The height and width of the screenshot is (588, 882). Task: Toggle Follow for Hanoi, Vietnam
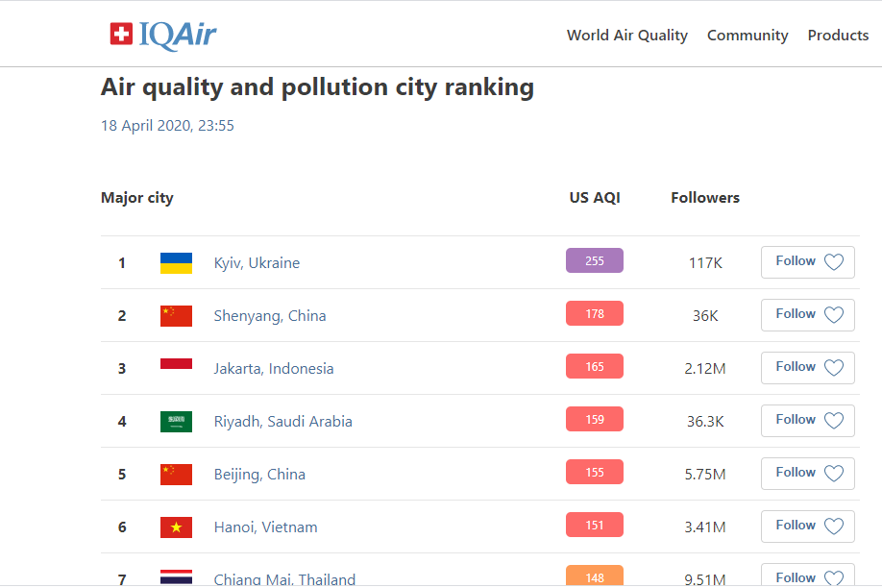point(807,527)
